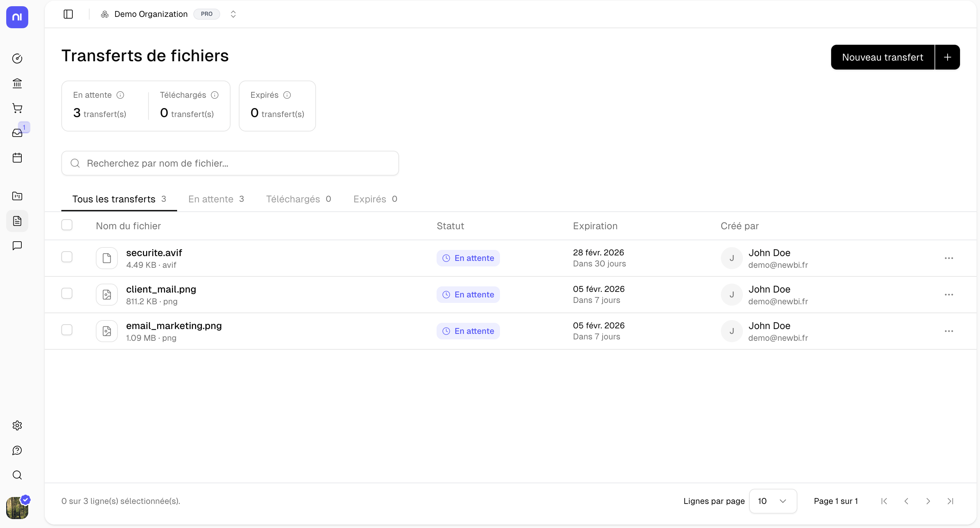
Task: Toggle the sidebar panel icon
Action: [68, 14]
